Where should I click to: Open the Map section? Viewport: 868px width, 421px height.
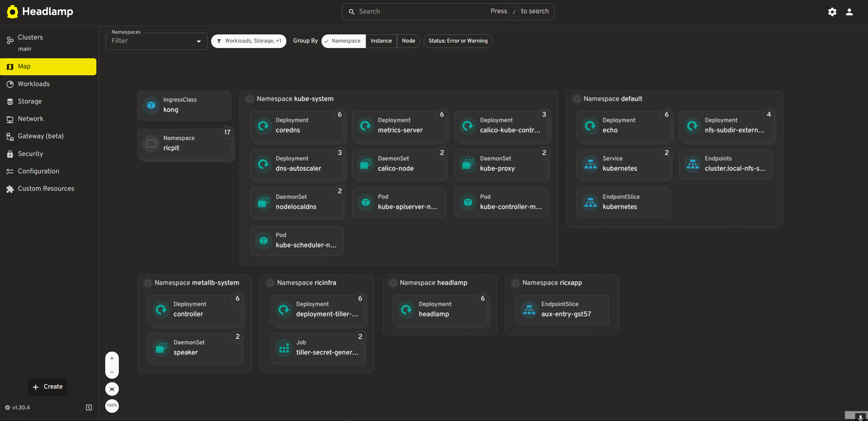[x=48, y=67]
